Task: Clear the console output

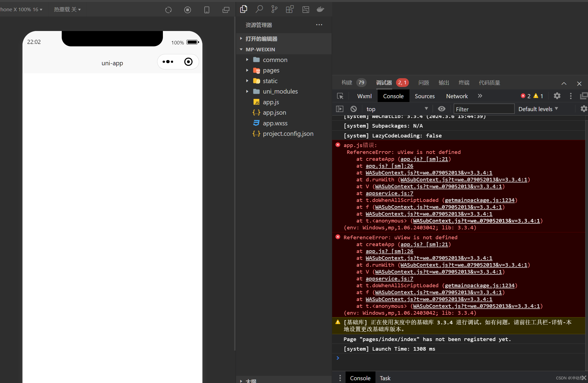Action: [353, 109]
